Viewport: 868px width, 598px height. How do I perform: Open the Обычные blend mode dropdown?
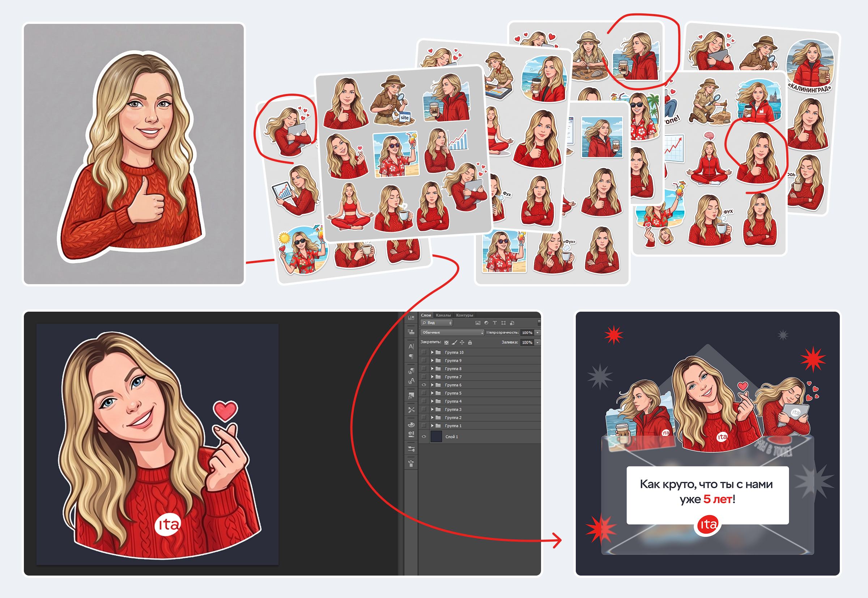coord(452,332)
